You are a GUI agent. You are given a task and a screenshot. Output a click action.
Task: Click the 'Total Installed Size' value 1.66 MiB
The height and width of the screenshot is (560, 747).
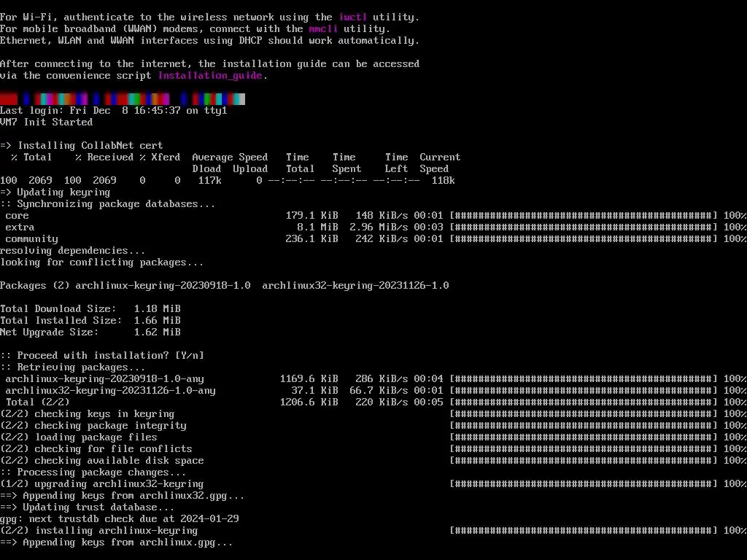click(x=158, y=321)
